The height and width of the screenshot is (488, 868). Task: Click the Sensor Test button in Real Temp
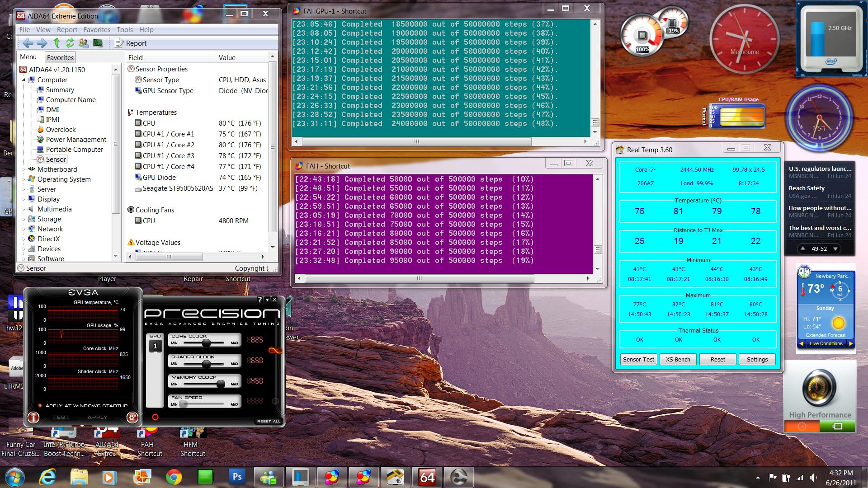[638, 359]
